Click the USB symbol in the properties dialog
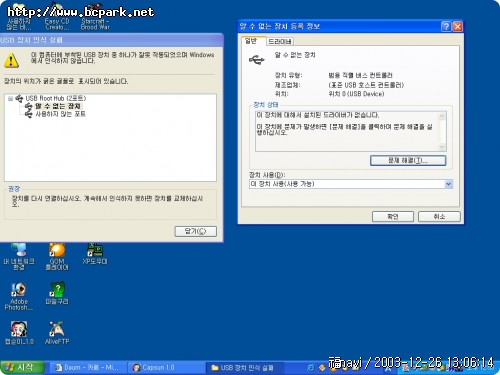Screen dimensions: 500x375 [x=257, y=60]
